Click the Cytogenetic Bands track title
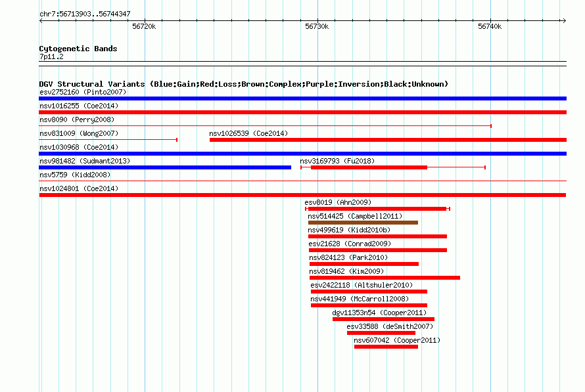The height and width of the screenshot is (392, 585). click(x=78, y=49)
